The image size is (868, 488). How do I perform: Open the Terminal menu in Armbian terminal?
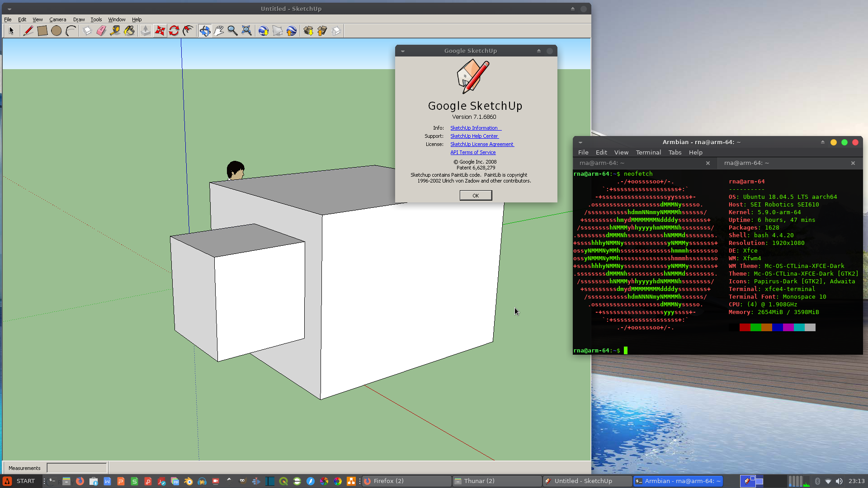(x=648, y=152)
